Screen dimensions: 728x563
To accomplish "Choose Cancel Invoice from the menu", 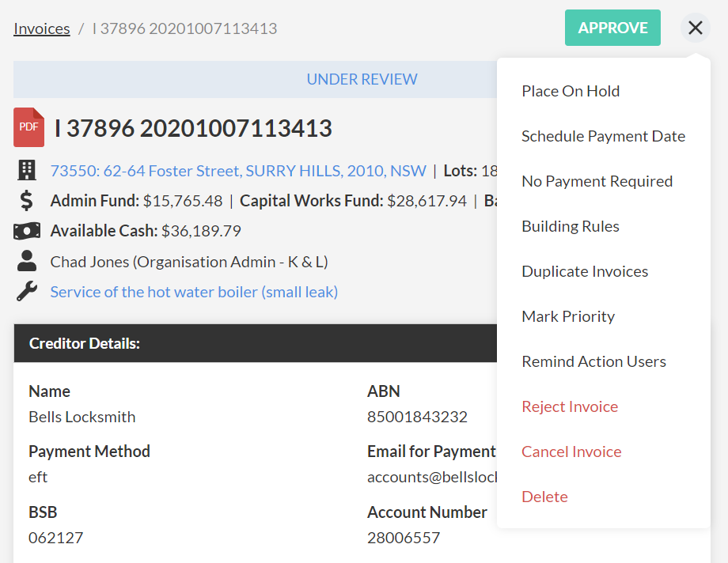I will tap(571, 452).
